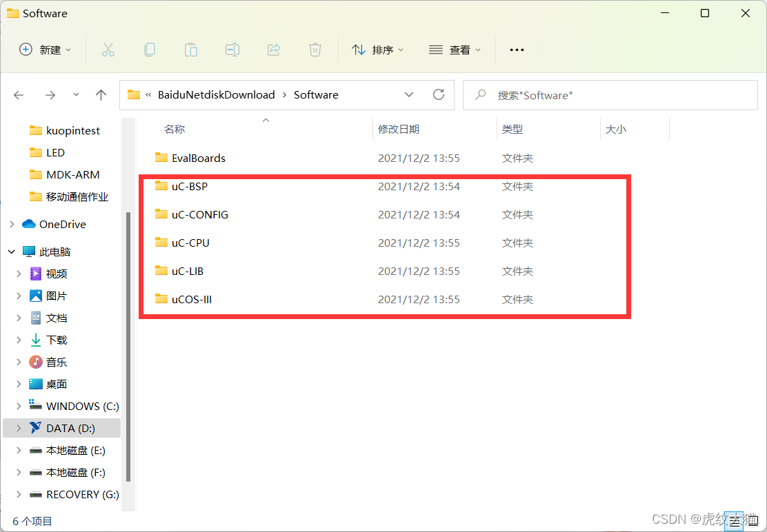Select WINDOWS (C:) drive
This screenshot has height=532, width=767.
(83, 407)
